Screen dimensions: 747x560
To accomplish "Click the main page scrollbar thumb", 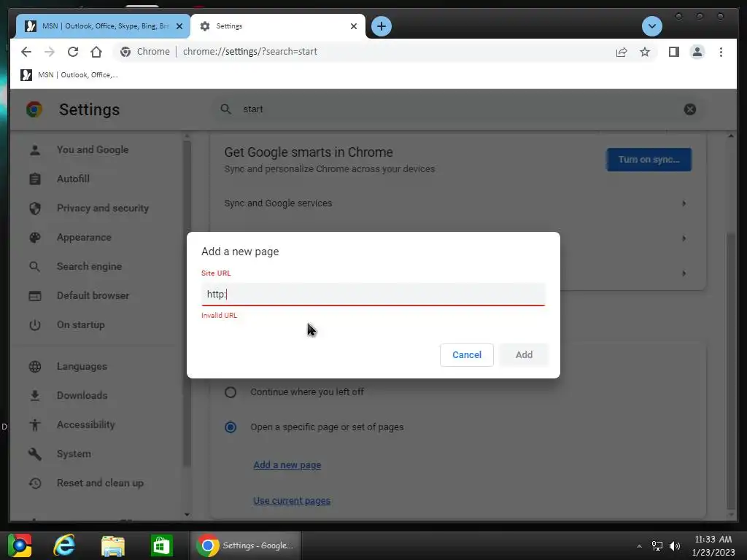I will pos(731,371).
